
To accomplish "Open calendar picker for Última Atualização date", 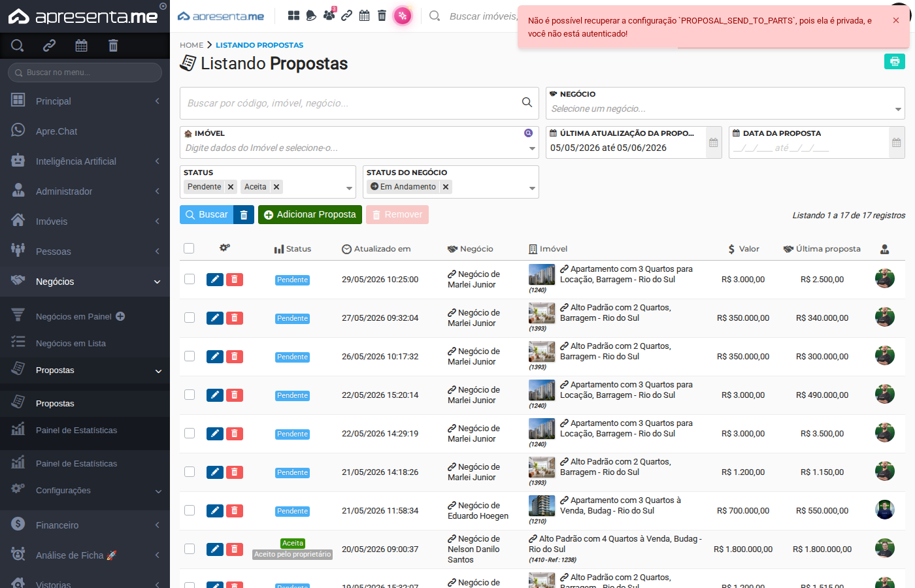I will (x=714, y=142).
